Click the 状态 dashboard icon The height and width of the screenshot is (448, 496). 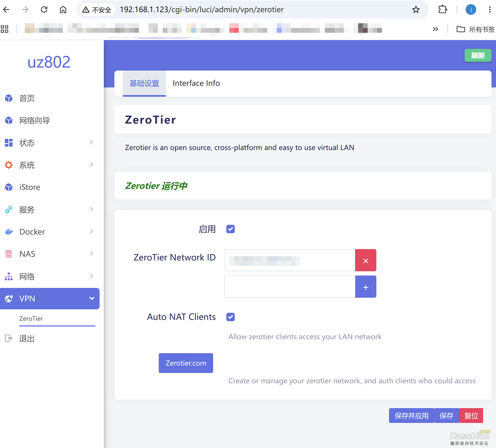click(x=9, y=143)
